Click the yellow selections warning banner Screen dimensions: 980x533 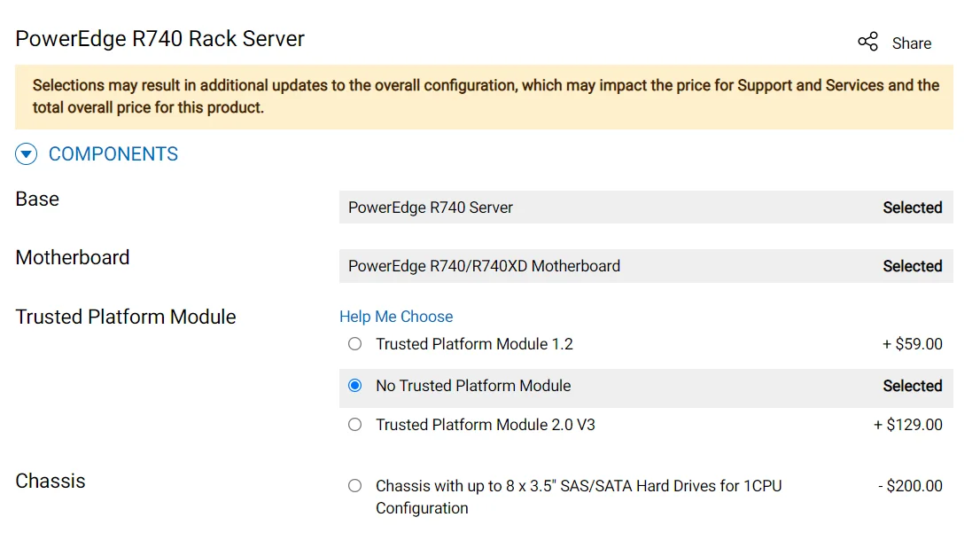coord(484,97)
